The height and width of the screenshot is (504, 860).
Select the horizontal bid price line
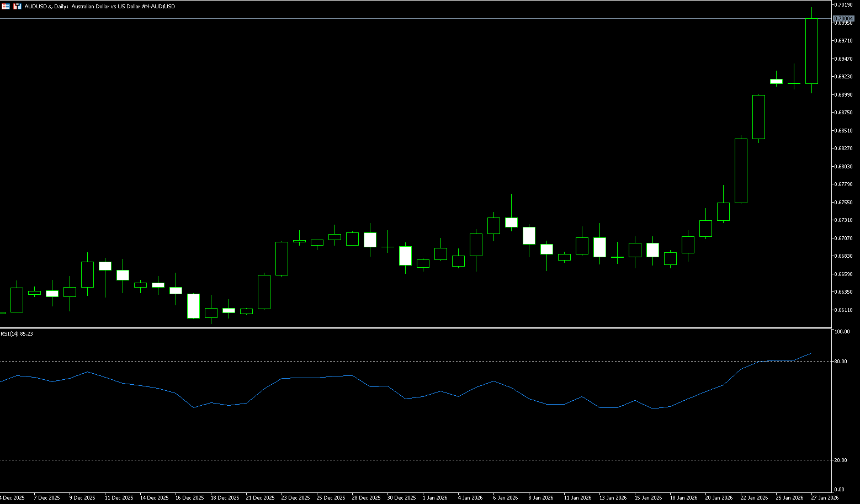(x=386, y=19)
